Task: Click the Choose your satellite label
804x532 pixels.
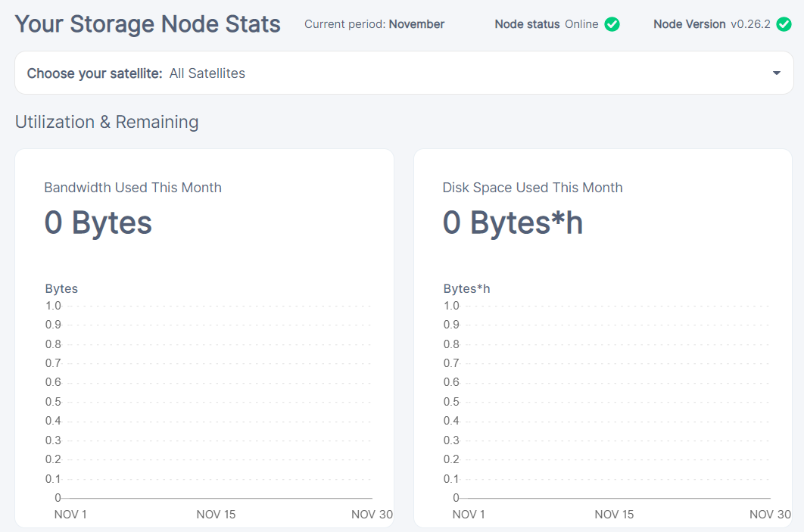Action: click(95, 73)
